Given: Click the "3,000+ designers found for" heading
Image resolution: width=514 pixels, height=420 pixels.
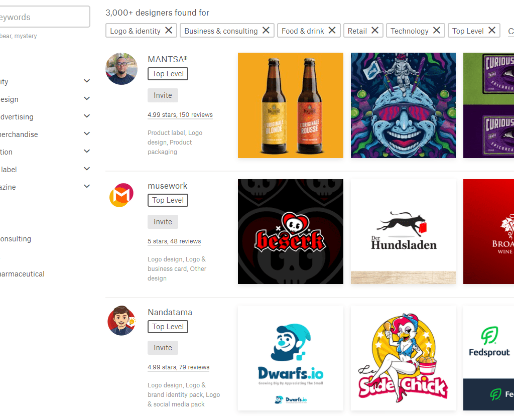Looking at the screenshot, I should pyautogui.click(x=157, y=13).
